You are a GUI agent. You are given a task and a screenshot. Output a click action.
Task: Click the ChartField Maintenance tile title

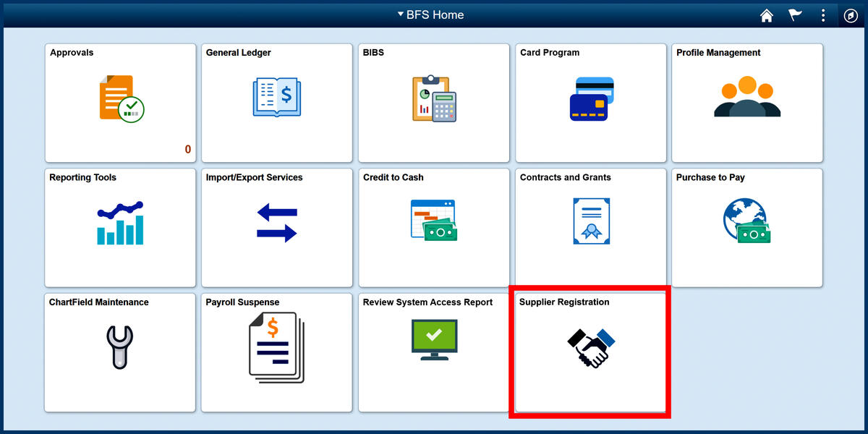click(x=99, y=302)
